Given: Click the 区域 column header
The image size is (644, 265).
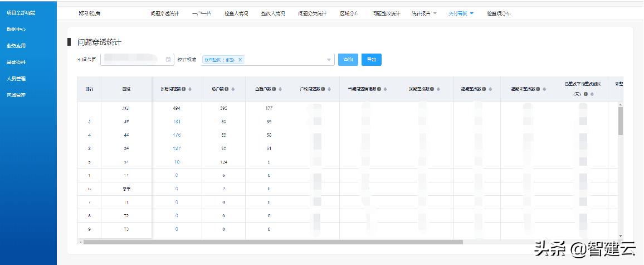Looking at the screenshot, I should [126, 89].
